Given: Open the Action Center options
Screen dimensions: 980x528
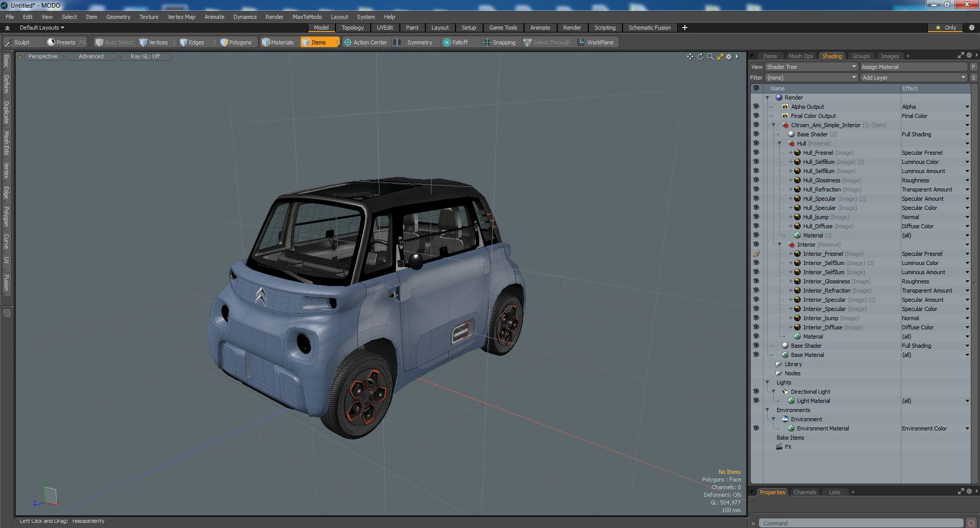Looking at the screenshot, I should [x=366, y=42].
